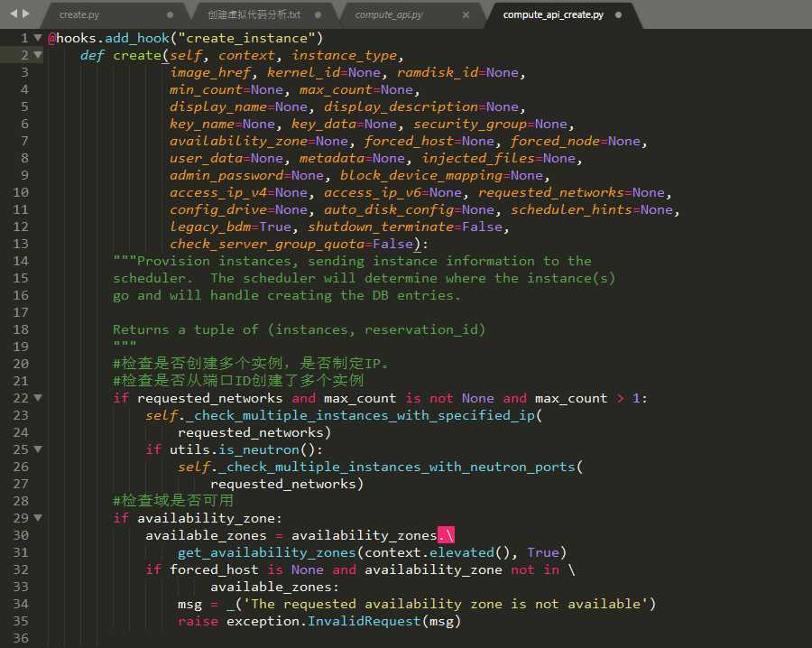Click the 'forced_node' parameter
The image size is (812, 648).
click(555, 141)
